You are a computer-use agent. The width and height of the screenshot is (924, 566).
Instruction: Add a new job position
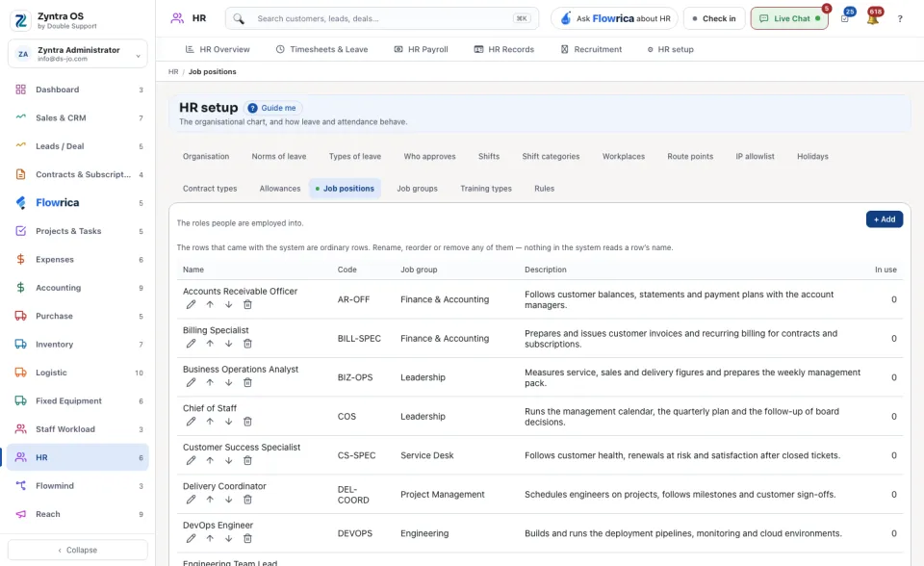point(885,219)
